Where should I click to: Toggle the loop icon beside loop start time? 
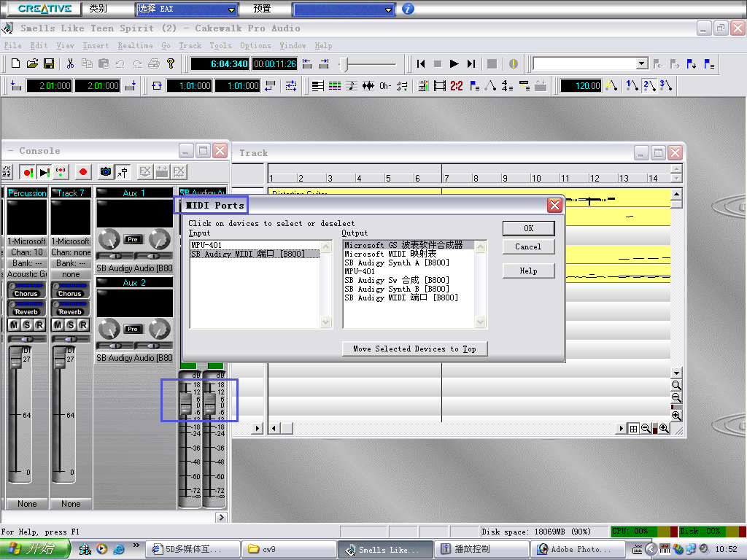click(157, 86)
